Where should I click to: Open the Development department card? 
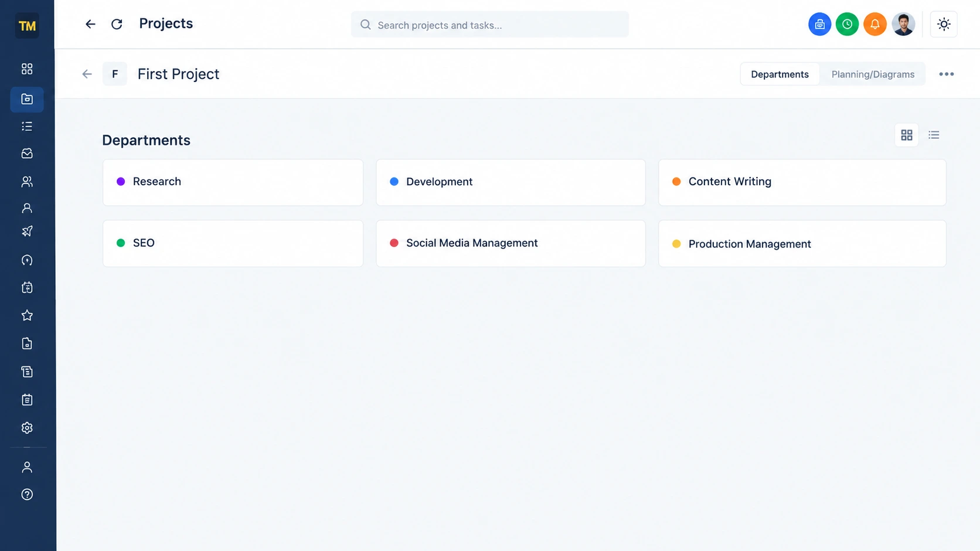coord(511,182)
